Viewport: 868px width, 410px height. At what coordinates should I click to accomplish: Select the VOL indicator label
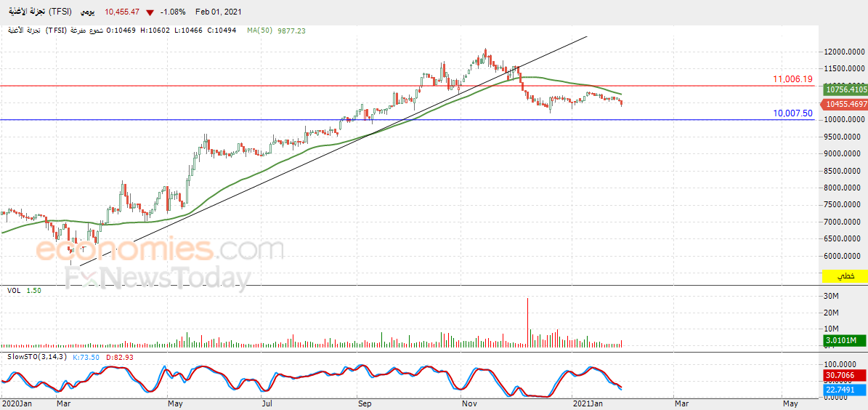point(14,290)
